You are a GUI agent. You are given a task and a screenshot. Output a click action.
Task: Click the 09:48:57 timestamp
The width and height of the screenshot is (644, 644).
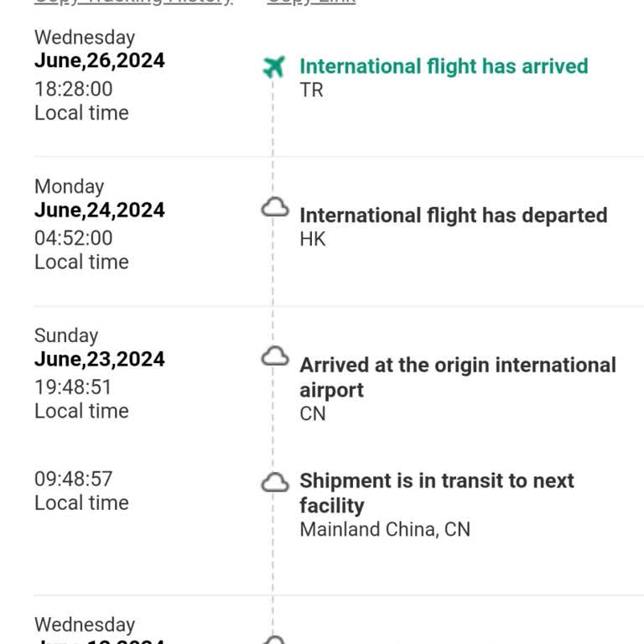pos(73,479)
